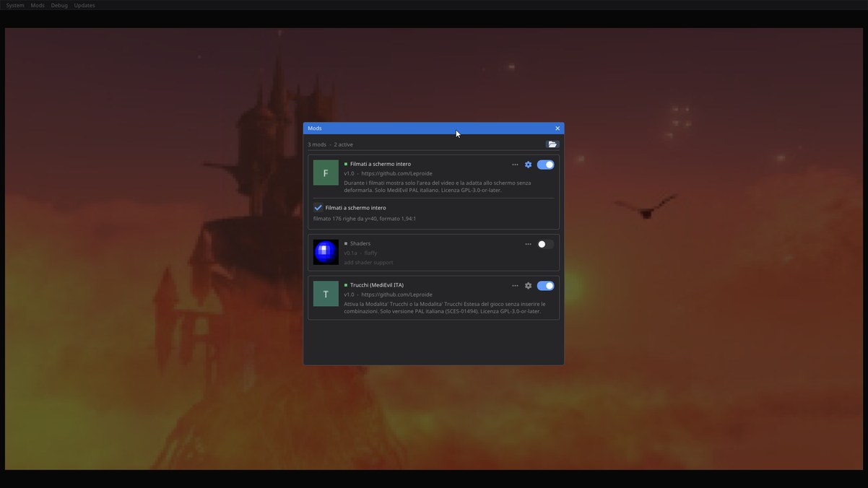Uncheck the Filmati a schermo intero checkbox
Image resolution: width=868 pixels, height=488 pixels.
(x=318, y=208)
